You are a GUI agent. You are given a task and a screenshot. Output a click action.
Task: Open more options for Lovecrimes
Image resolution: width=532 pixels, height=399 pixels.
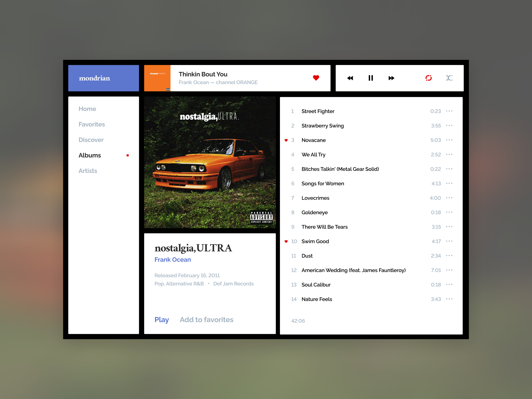click(449, 198)
